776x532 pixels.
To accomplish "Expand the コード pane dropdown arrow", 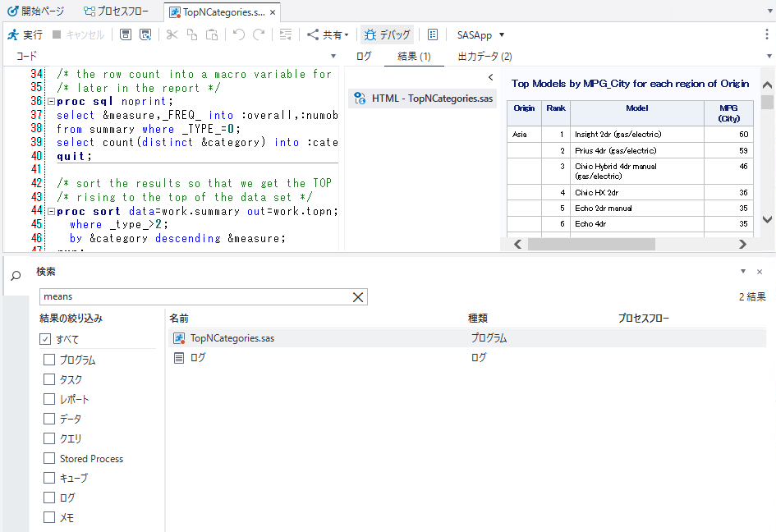I will coord(333,56).
